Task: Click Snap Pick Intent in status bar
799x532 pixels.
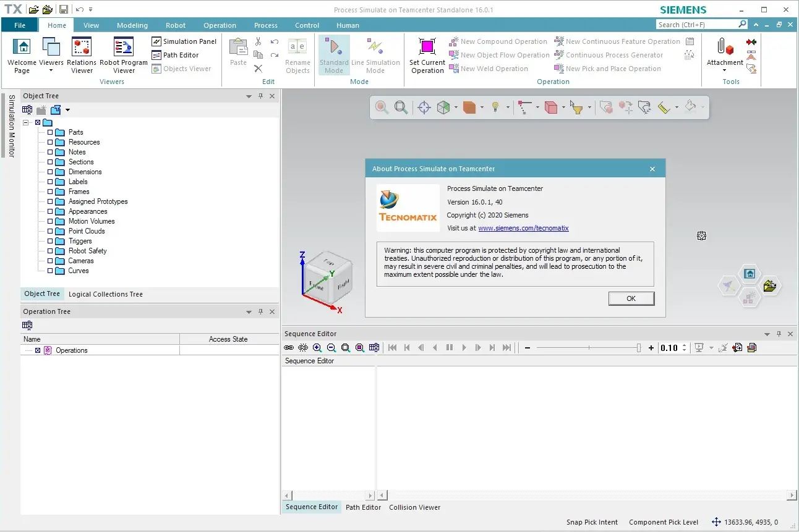Action: pos(592,522)
